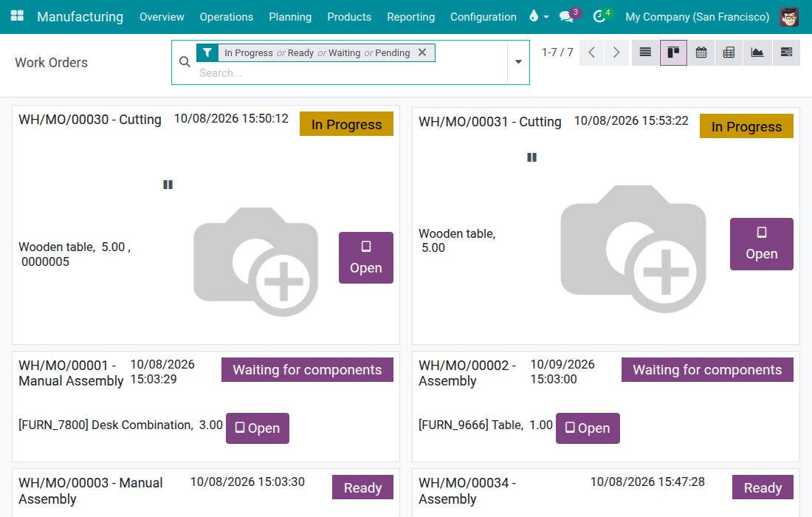812x517 pixels.
Task: Switch to graph view
Action: pos(757,52)
